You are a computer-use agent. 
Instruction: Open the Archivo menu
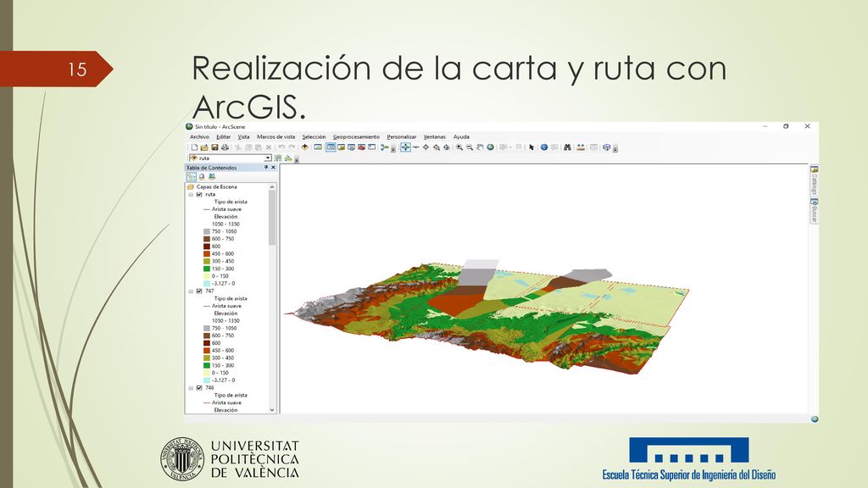200,136
